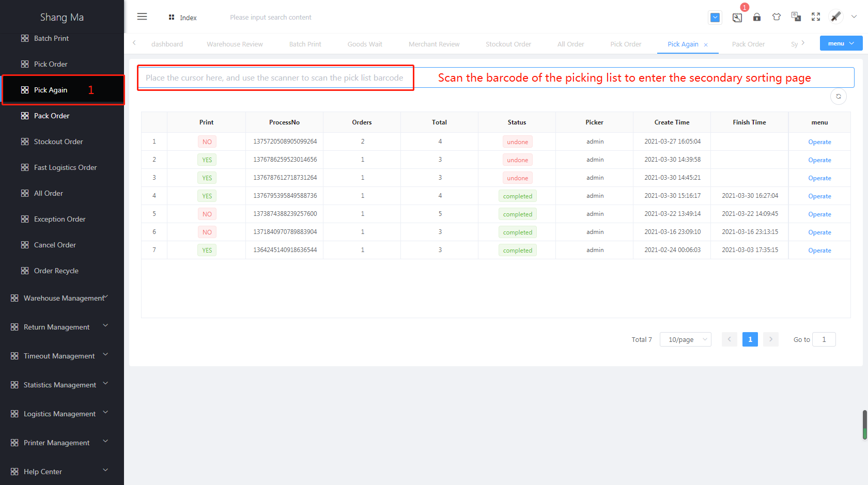This screenshot has width=868, height=485.
Task: Expand Warehouse Management section
Action: pyautogui.click(x=62, y=298)
